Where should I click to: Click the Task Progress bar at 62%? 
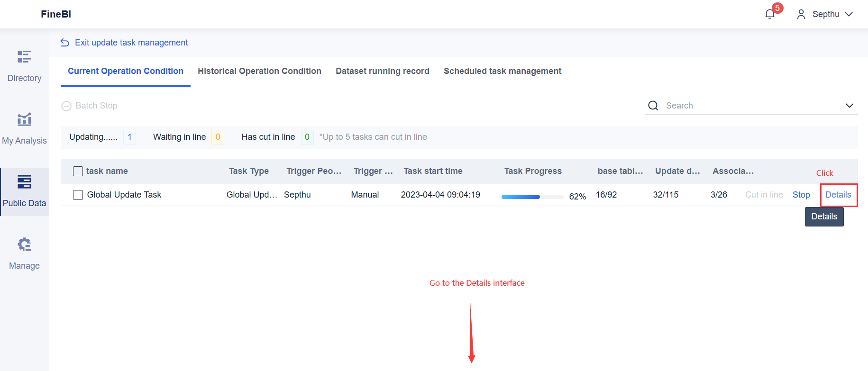click(x=532, y=197)
